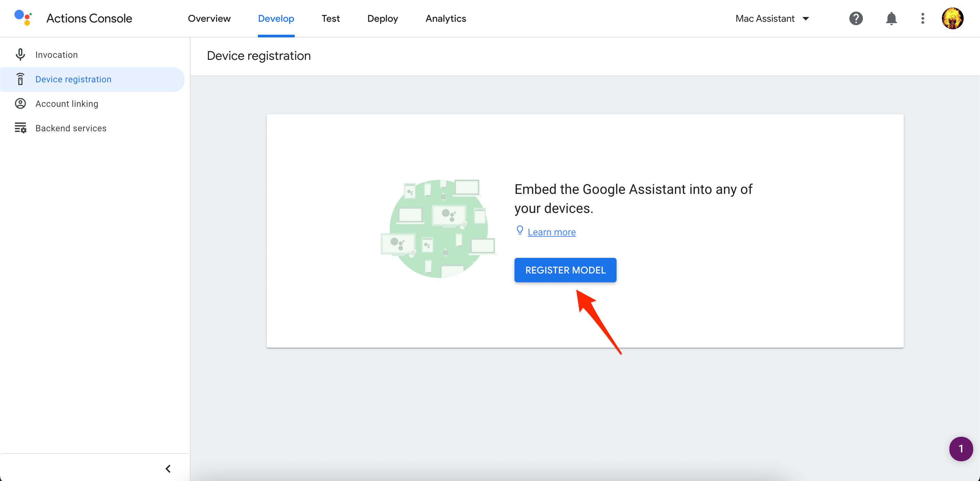
Task: Open Account linking in the sidebar
Action: [x=92, y=103]
